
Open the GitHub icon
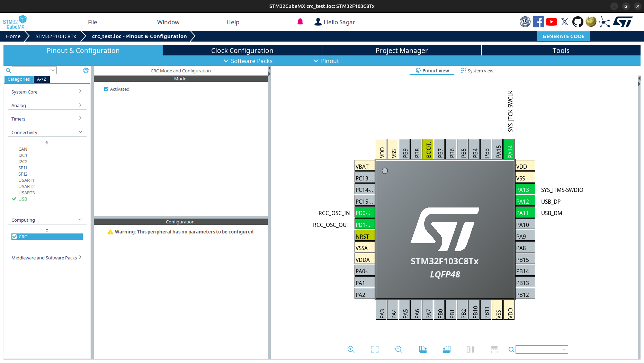(578, 22)
